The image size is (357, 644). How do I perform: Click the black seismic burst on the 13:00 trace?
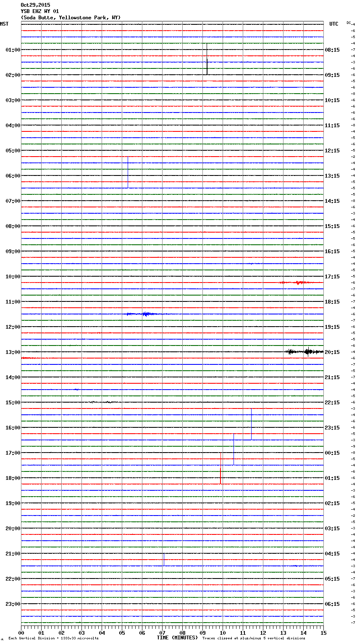304,352
